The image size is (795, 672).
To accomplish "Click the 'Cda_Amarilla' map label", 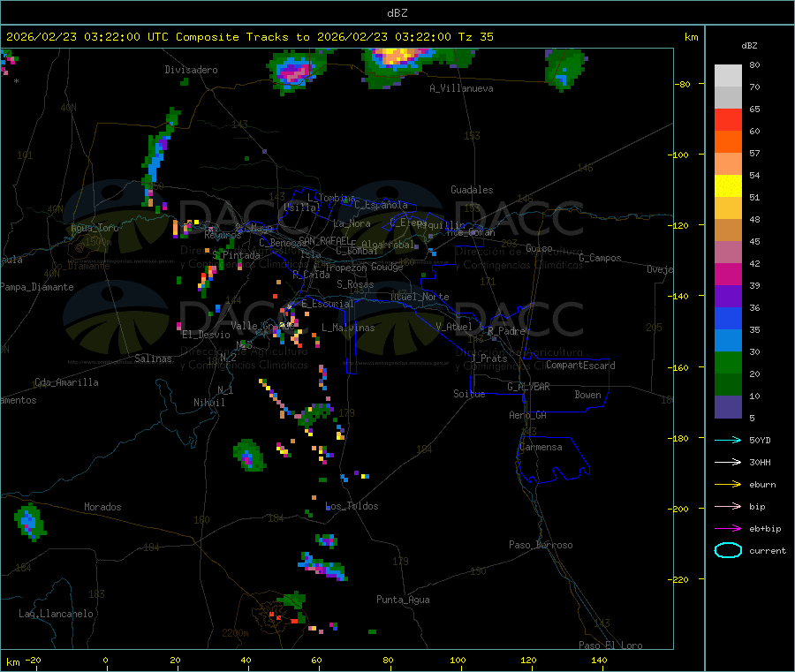I will pos(66,382).
